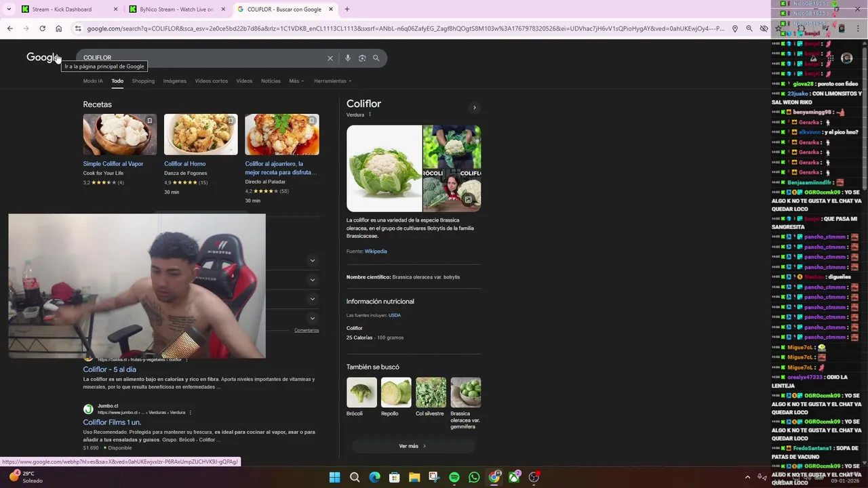Viewport: 868px width, 488px height.
Task: Open tab search dropdown arrow
Action: [9, 9]
